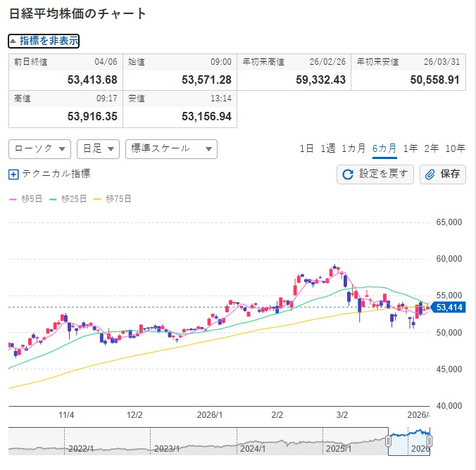
Task: Select the 6カ月 range tab
Action: pos(384,148)
